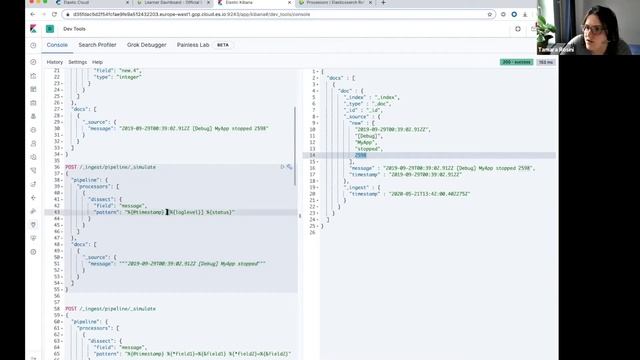This screenshot has width=640, height=360.
Task: Open console History
Action: click(x=55, y=62)
